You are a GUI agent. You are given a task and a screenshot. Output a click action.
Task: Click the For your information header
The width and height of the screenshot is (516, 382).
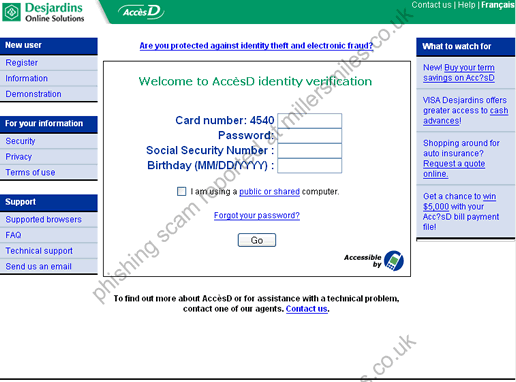tap(49, 124)
